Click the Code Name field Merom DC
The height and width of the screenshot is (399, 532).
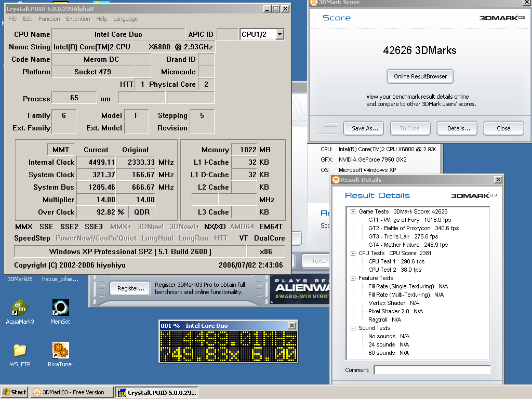coord(101,59)
